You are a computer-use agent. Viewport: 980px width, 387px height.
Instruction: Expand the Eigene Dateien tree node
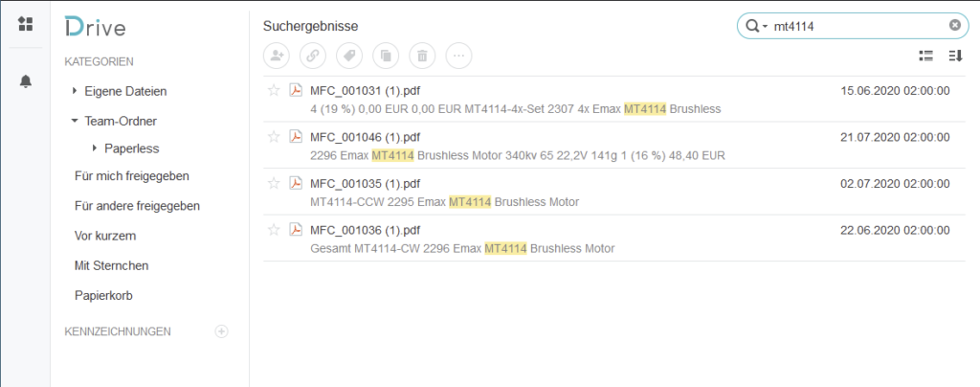click(76, 91)
